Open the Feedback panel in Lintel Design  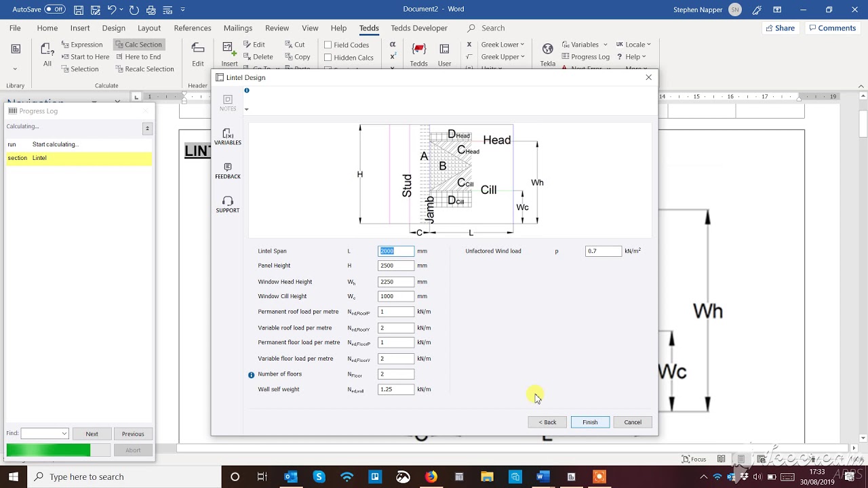[x=228, y=171]
